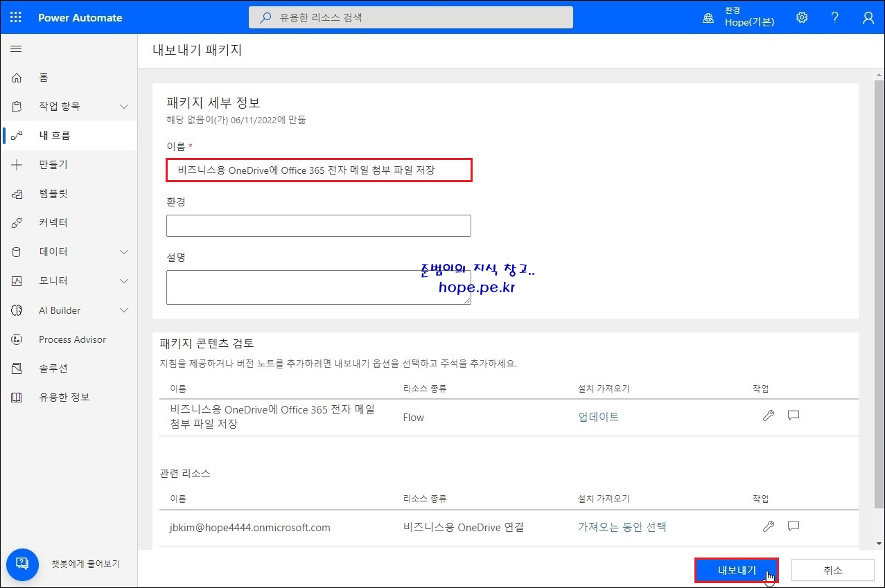Viewport: 885px width, 588px height.
Task: Click the Flow resource type cell
Action: [x=414, y=417]
